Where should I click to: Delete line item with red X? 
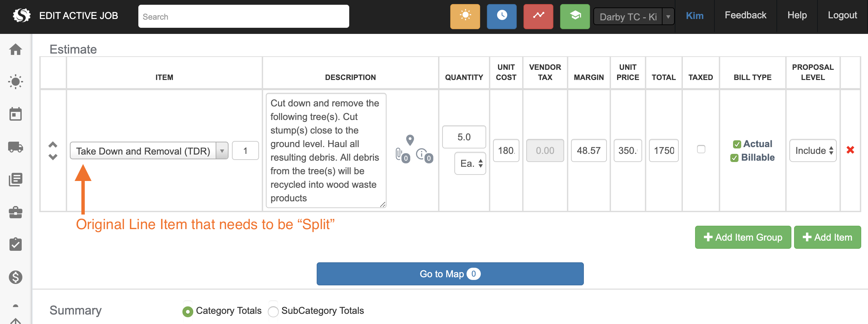850,150
